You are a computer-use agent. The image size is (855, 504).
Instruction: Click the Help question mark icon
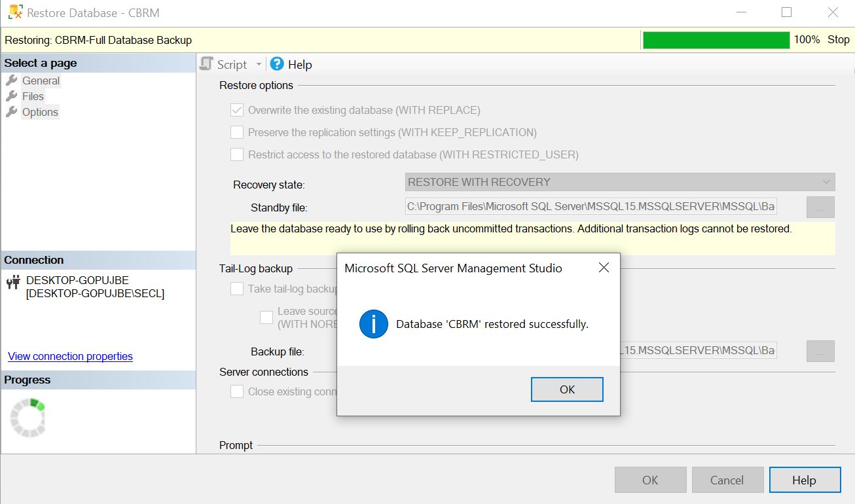[277, 63]
